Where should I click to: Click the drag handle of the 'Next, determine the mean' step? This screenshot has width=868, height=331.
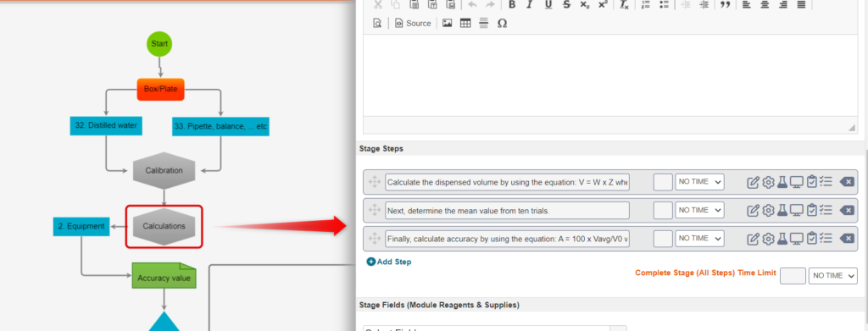click(x=374, y=210)
